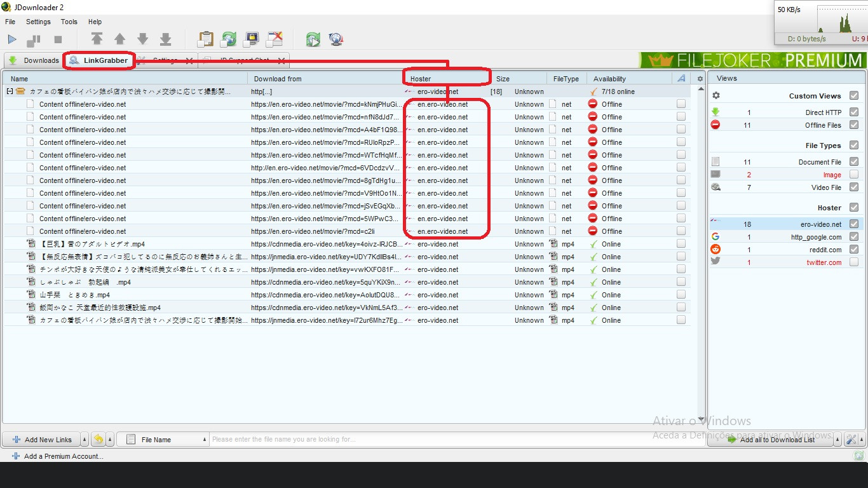Toggle auto reconnect icon
This screenshot has height=488, width=868.
coord(229,39)
